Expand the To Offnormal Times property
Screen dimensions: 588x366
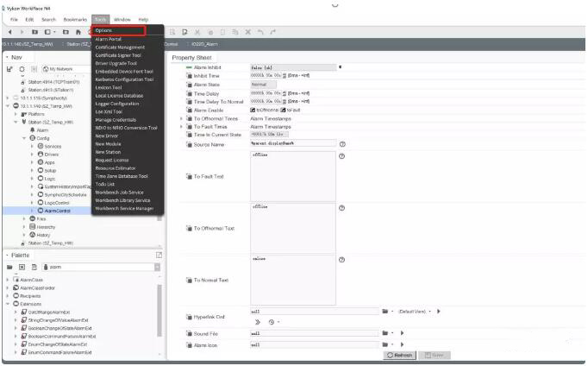182,118
